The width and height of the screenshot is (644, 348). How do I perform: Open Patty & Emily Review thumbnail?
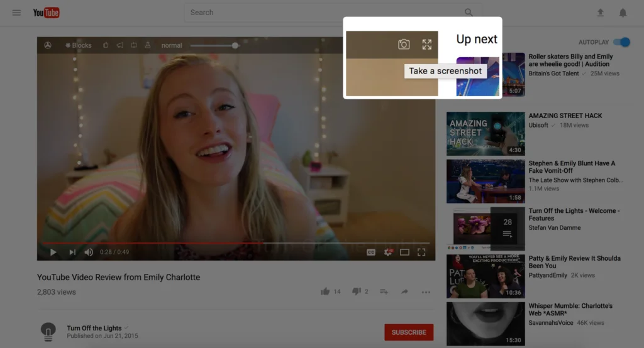click(x=486, y=276)
